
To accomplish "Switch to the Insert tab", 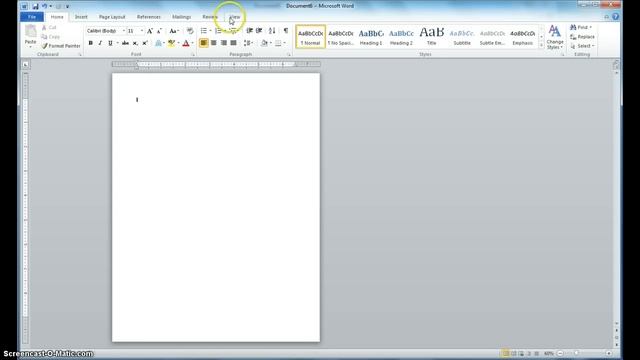I will point(81,17).
